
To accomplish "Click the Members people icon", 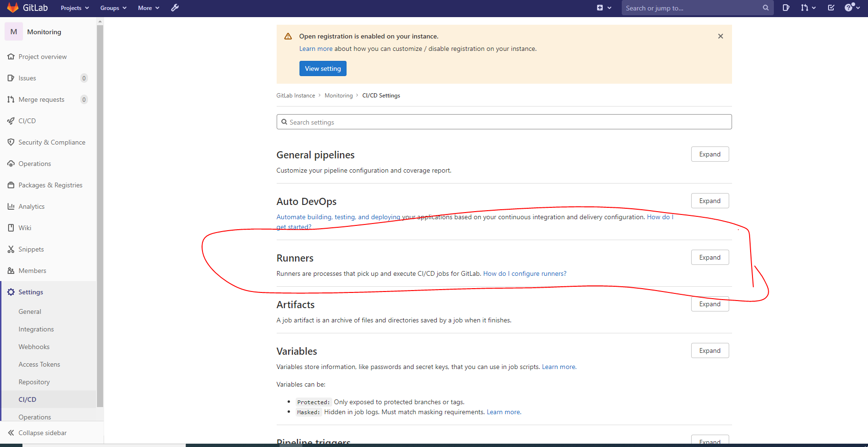I will (x=11, y=271).
